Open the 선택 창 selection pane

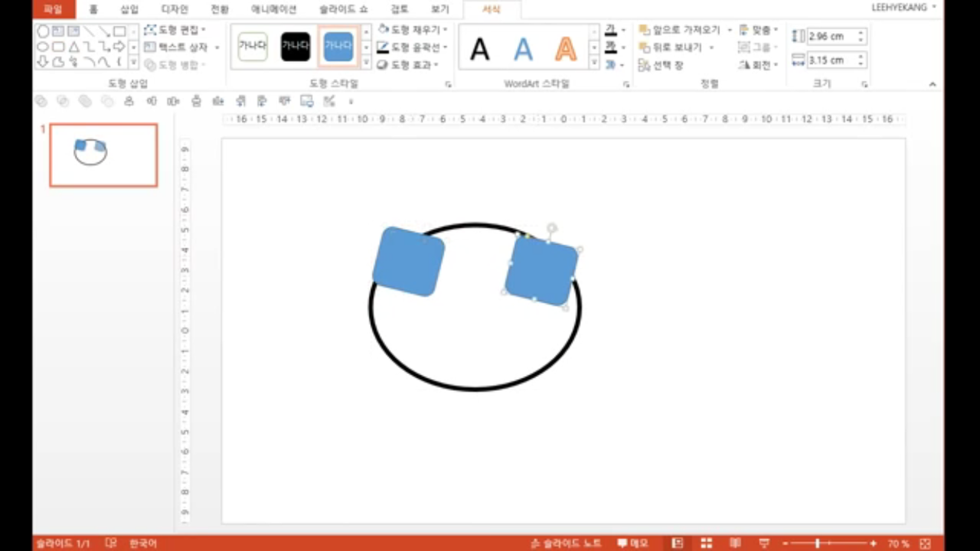(x=661, y=65)
